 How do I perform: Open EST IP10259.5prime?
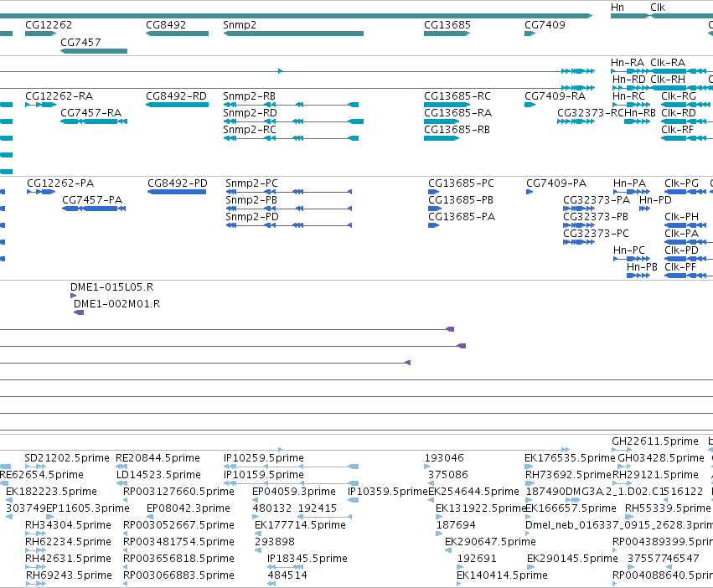264,458
